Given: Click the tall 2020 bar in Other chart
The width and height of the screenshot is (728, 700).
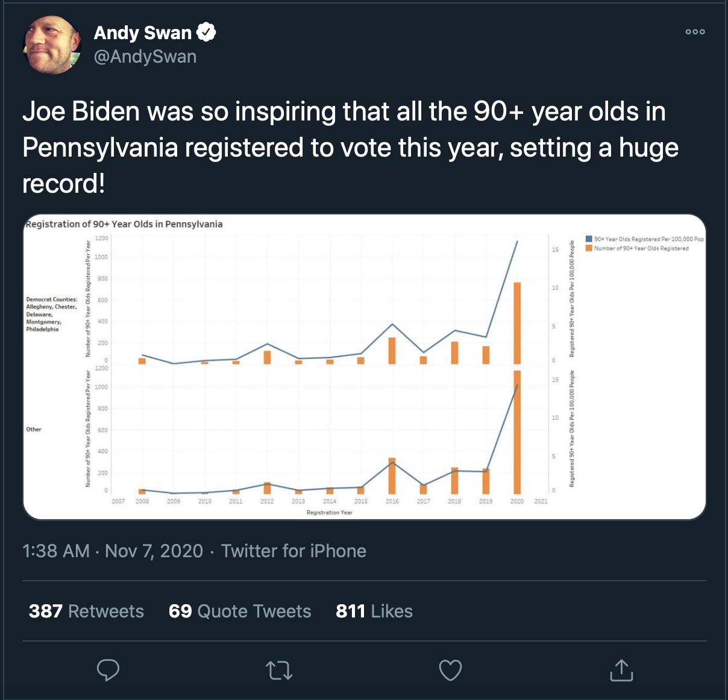Looking at the screenshot, I should point(517,432).
